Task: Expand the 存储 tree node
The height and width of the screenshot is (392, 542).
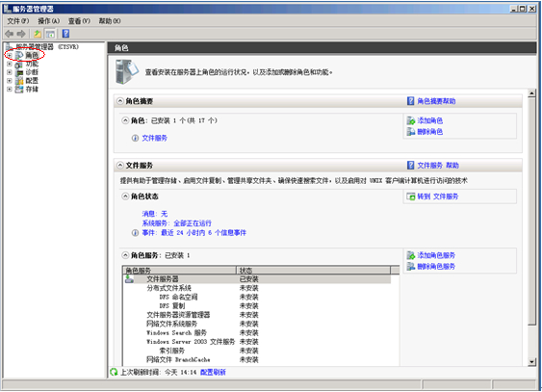Action: pyautogui.click(x=10, y=90)
